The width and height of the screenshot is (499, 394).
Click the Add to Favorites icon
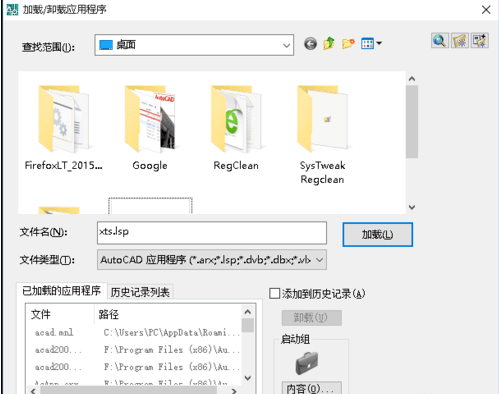460,41
